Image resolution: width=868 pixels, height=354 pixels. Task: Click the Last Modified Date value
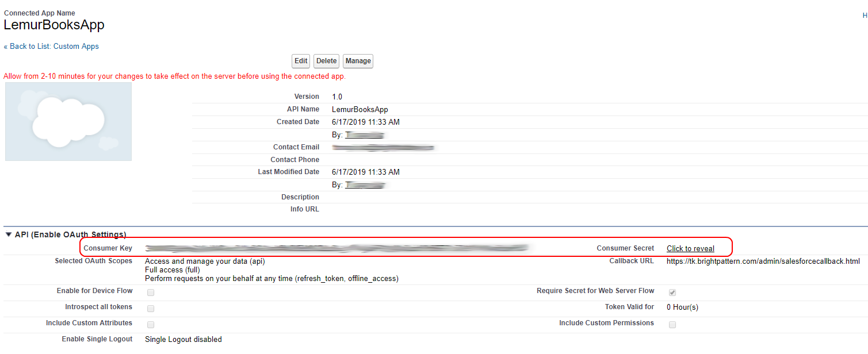(x=366, y=172)
